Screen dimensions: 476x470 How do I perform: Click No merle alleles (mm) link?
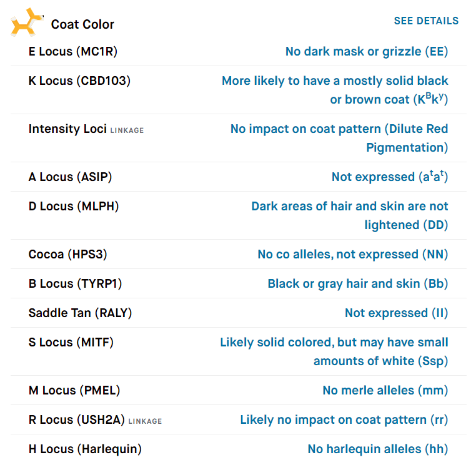click(385, 391)
